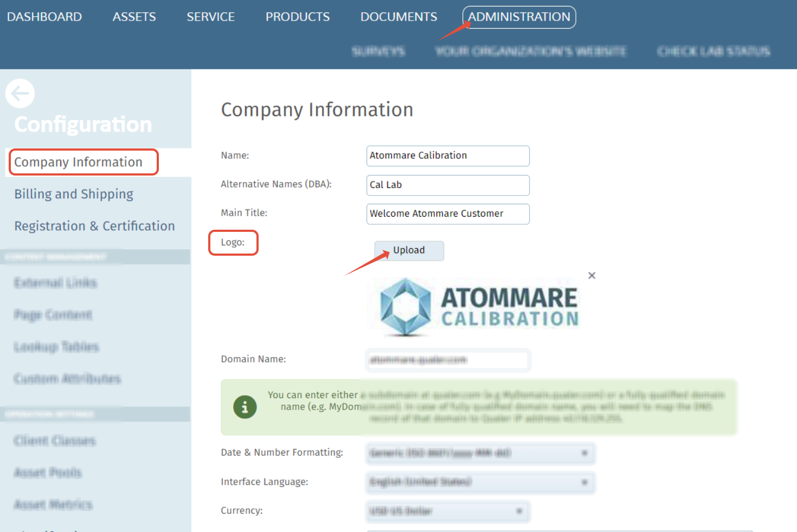Expand the Interface Language dropdown
The image size is (797, 532).
(480, 482)
